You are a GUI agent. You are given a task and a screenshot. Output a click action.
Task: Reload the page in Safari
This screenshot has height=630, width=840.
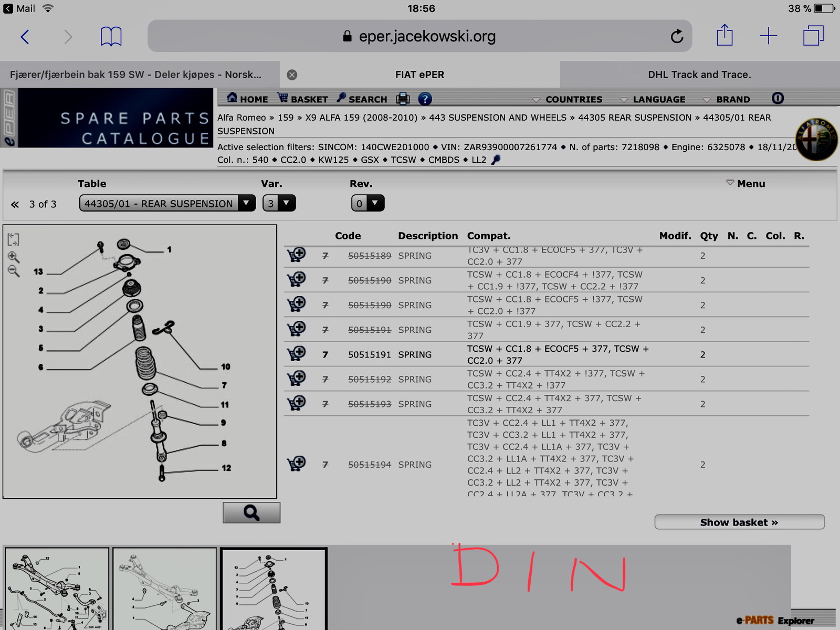(x=677, y=36)
